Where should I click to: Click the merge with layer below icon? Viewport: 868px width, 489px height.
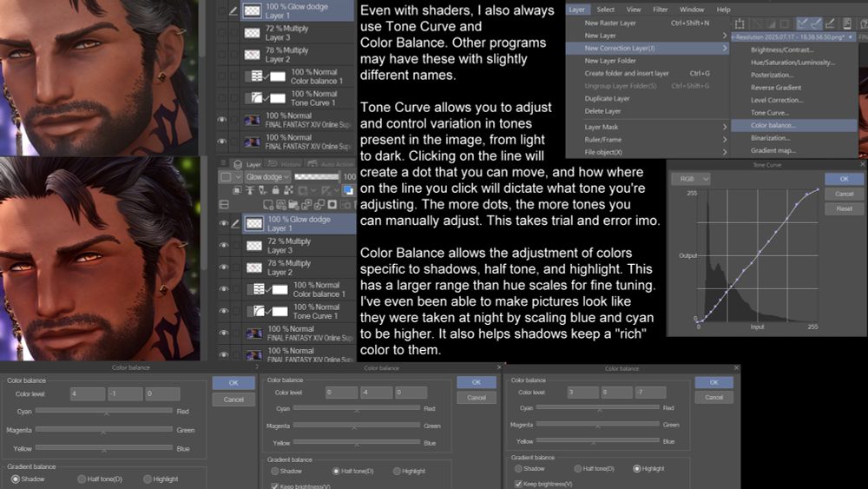pyautogui.click(x=319, y=205)
